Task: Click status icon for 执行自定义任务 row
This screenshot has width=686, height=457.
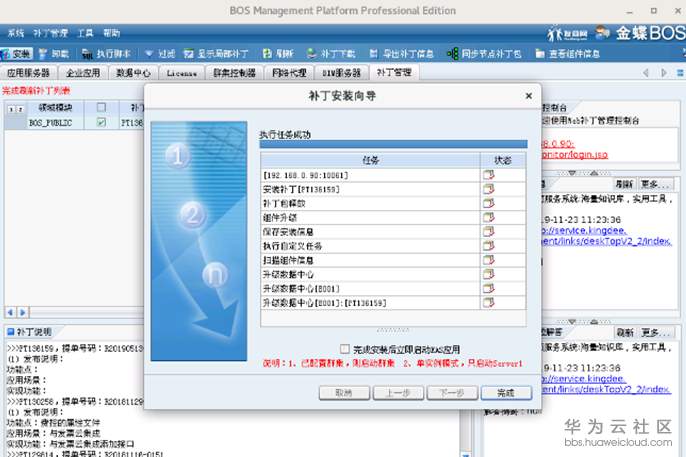Action: (x=489, y=246)
